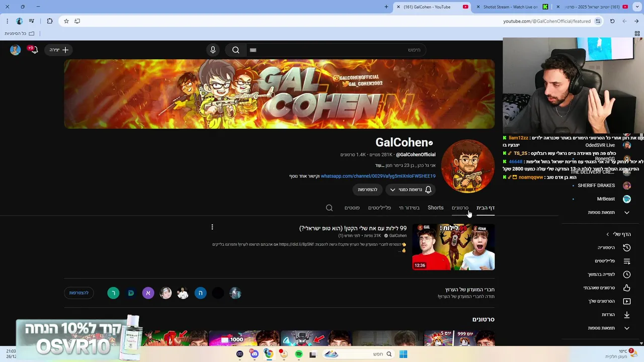Click the browser address bar URL

(546, 21)
